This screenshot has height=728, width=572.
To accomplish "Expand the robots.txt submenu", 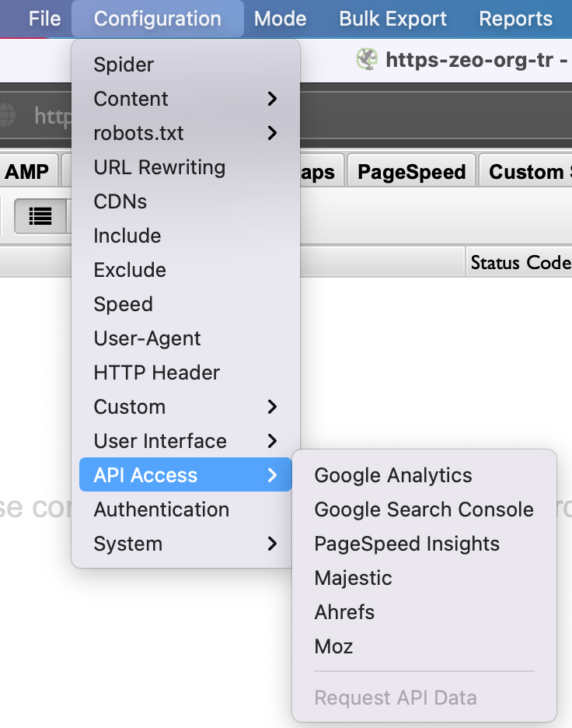I will (x=186, y=133).
